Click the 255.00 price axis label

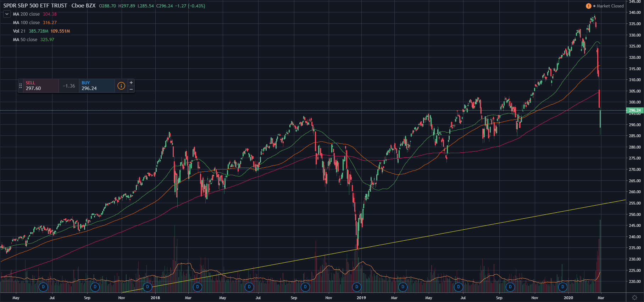635,203
